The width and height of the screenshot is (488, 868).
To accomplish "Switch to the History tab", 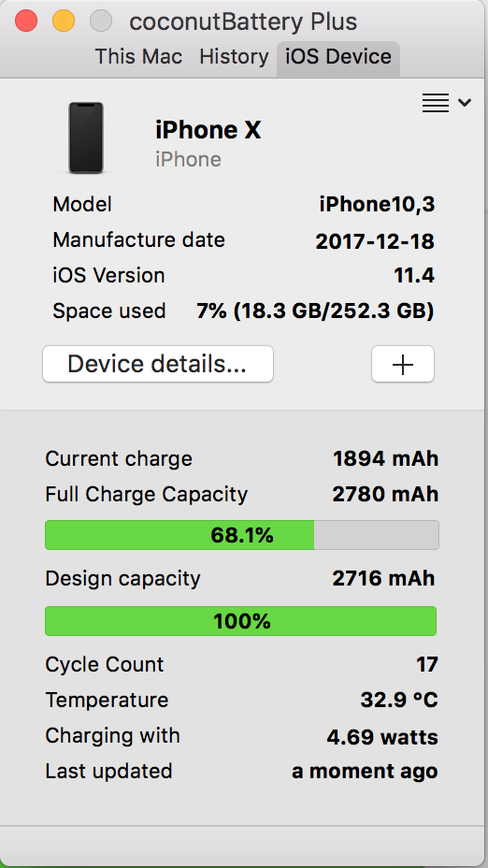I will pyautogui.click(x=234, y=56).
